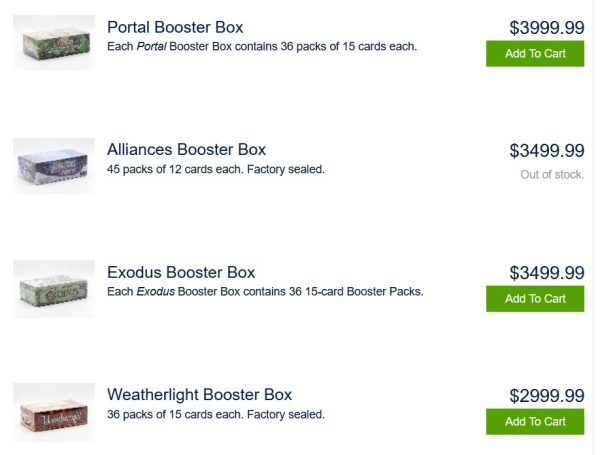
Task: Click the Alliances $3499.99 price
Action: click(x=547, y=151)
